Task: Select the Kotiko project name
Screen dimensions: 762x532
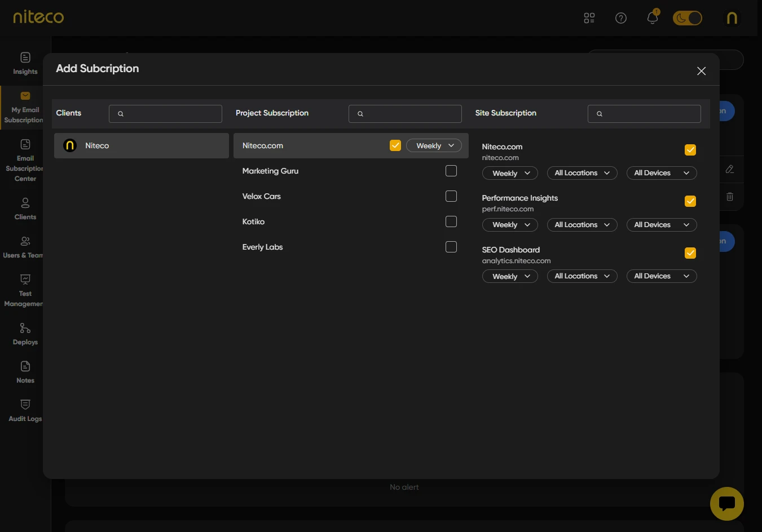Action: pyautogui.click(x=253, y=221)
